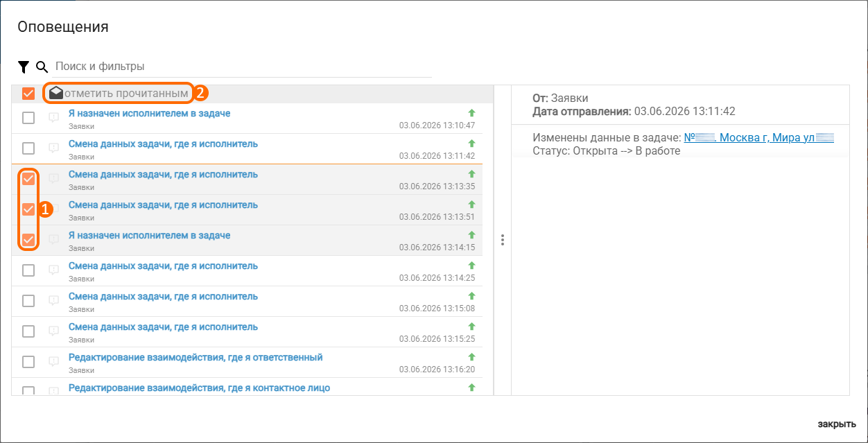868x443 pixels.
Task: Toggle the select-all checkbox in header
Action: pyautogui.click(x=28, y=93)
